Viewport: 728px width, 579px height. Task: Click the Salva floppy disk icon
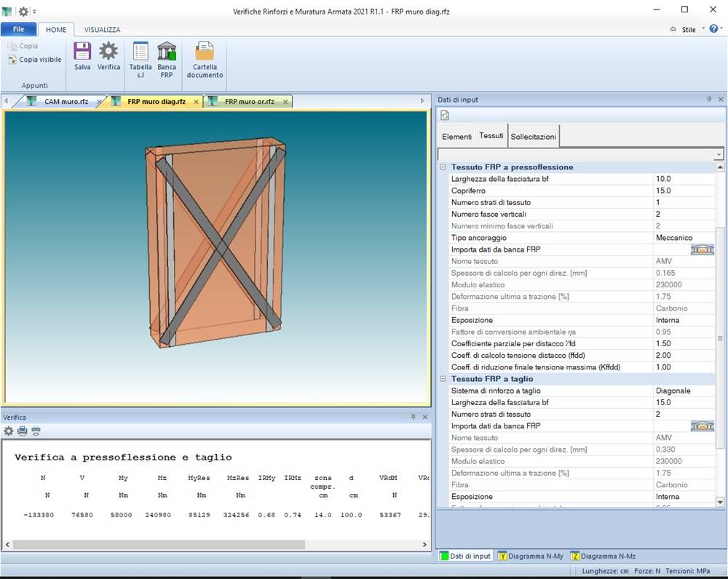click(x=82, y=51)
